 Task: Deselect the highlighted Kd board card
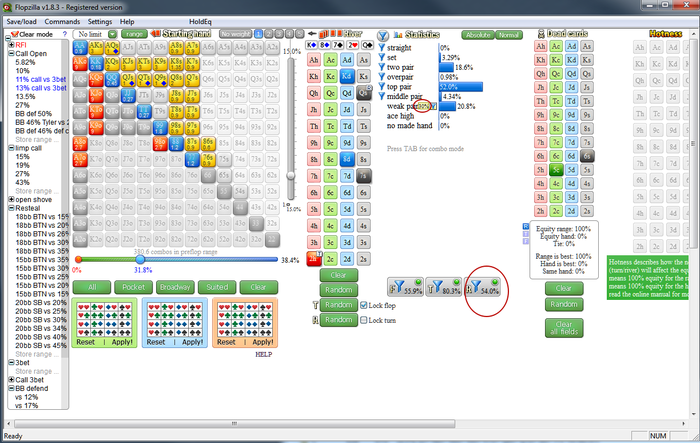tap(347, 76)
